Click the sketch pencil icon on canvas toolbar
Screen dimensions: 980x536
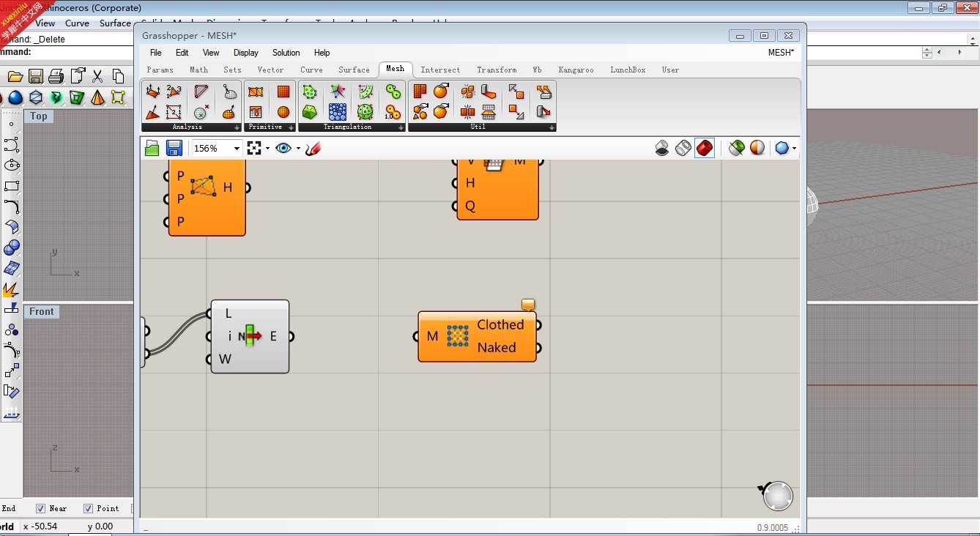pyautogui.click(x=313, y=149)
